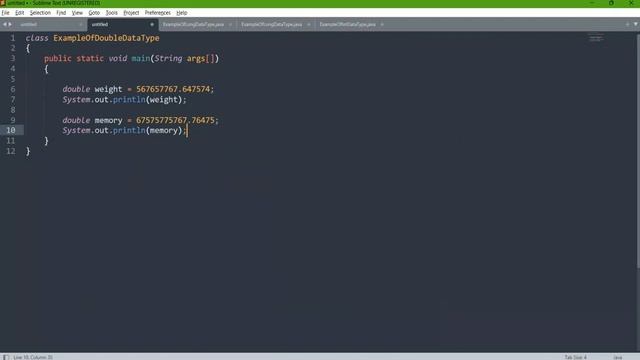The image size is (640, 360).
Task: Close the ExampleOfIntDataType.java tab
Action: point(382,24)
